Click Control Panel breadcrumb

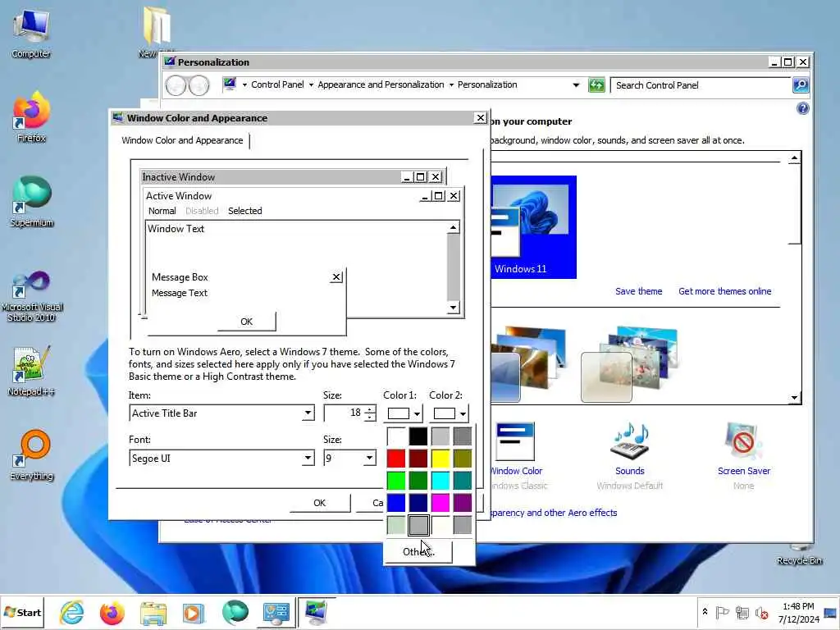coord(277,84)
